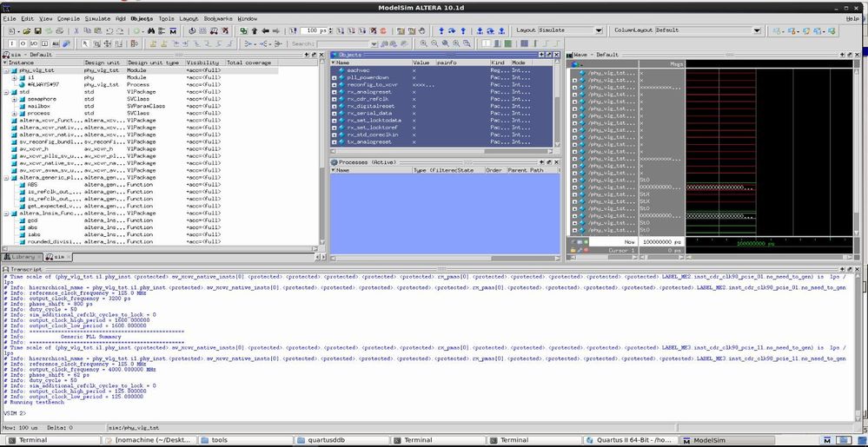
Task: Collapse the std package tree node
Action: [6, 92]
